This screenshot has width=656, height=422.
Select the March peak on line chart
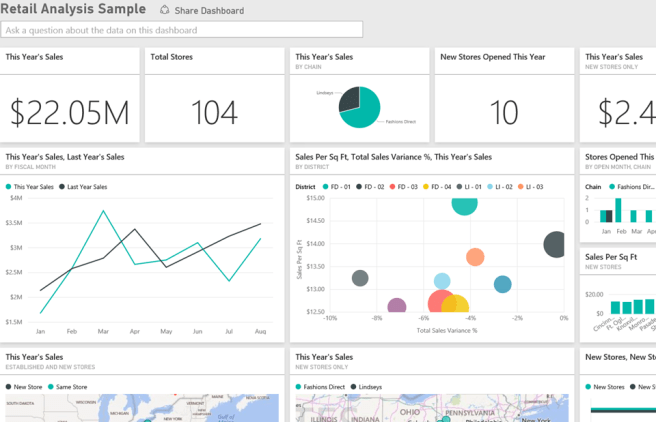[103, 211]
